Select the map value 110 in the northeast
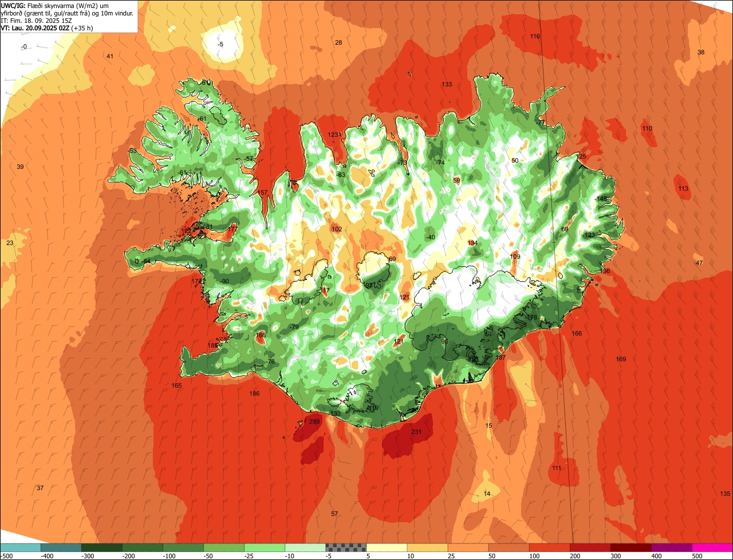 (647, 128)
